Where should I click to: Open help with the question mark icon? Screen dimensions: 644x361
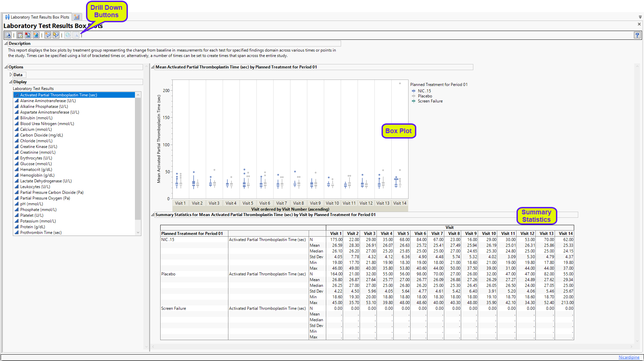click(637, 35)
